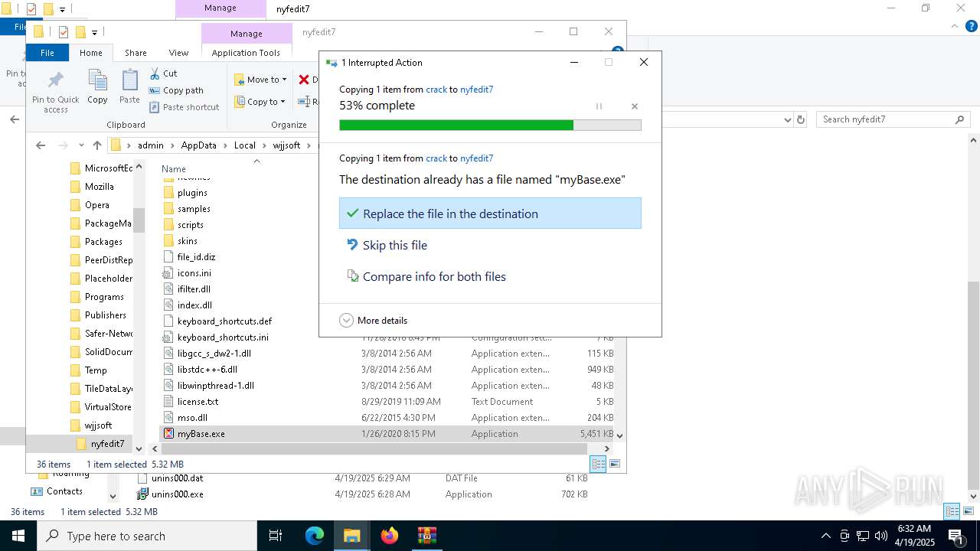The image size is (980, 551).
Task: Switch to the Home ribbon tab
Action: click(x=90, y=53)
